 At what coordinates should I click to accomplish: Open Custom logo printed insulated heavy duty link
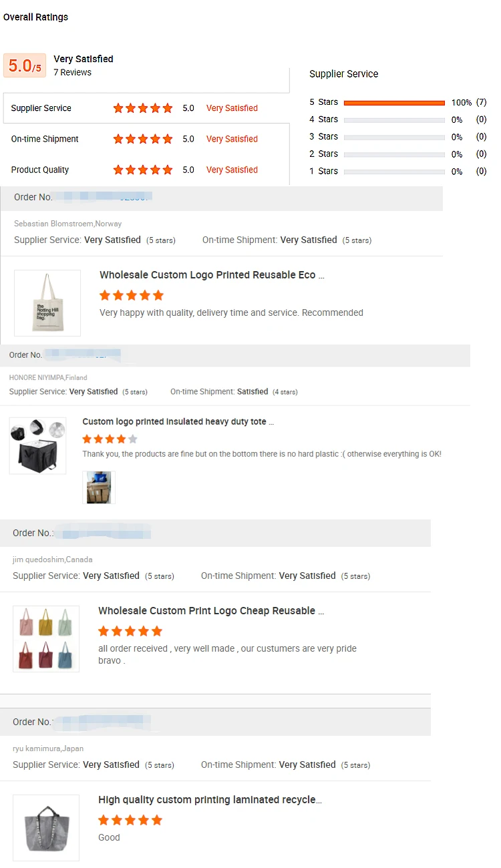point(178,422)
